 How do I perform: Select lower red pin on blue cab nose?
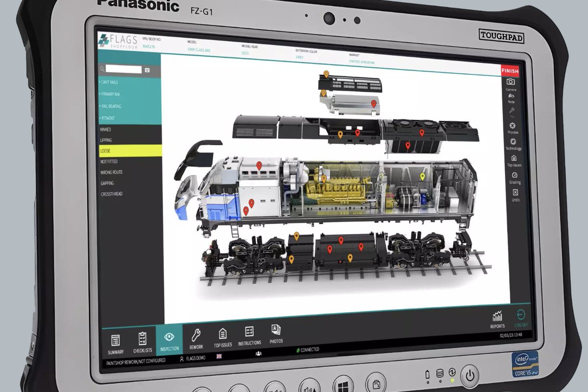(246, 210)
